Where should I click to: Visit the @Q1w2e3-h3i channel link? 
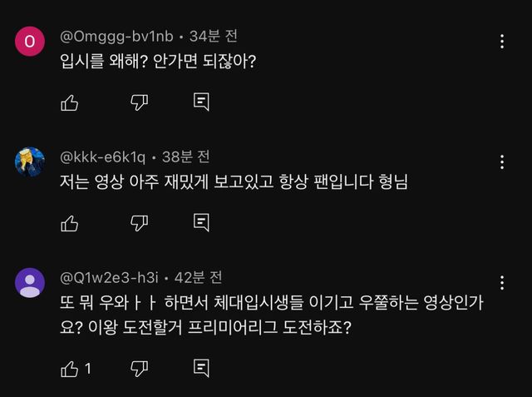(x=111, y=277)
